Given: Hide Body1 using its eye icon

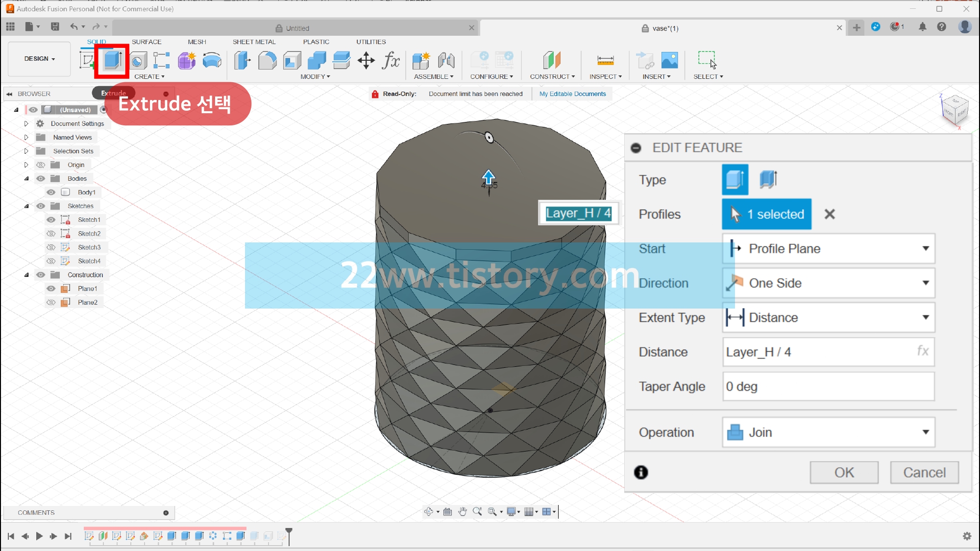Looking at the screenshot, I should point(51,192).
